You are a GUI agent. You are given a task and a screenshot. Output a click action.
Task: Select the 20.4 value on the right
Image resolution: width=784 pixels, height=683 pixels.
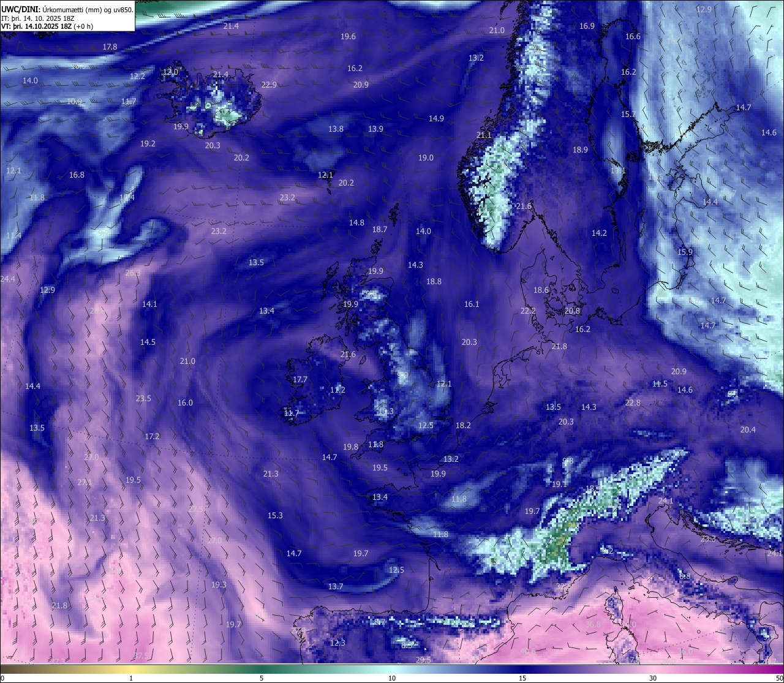pyautogui.click(x=748, y=430)
